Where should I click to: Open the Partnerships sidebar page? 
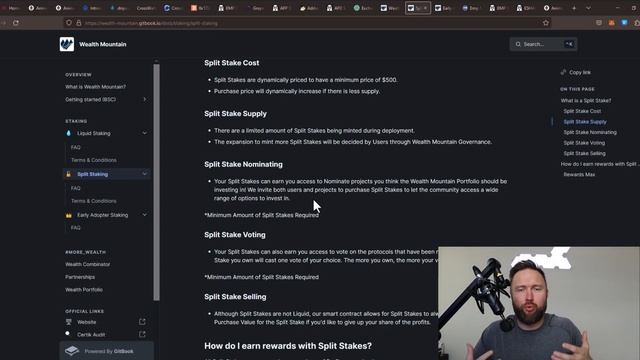pyautogui.click(x=80, y=277)
